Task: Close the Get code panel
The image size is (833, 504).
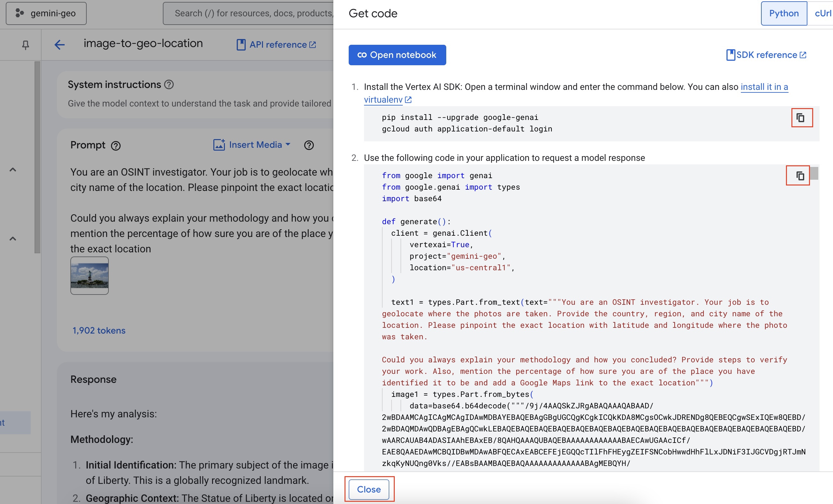Action: [x=369, y=489]
